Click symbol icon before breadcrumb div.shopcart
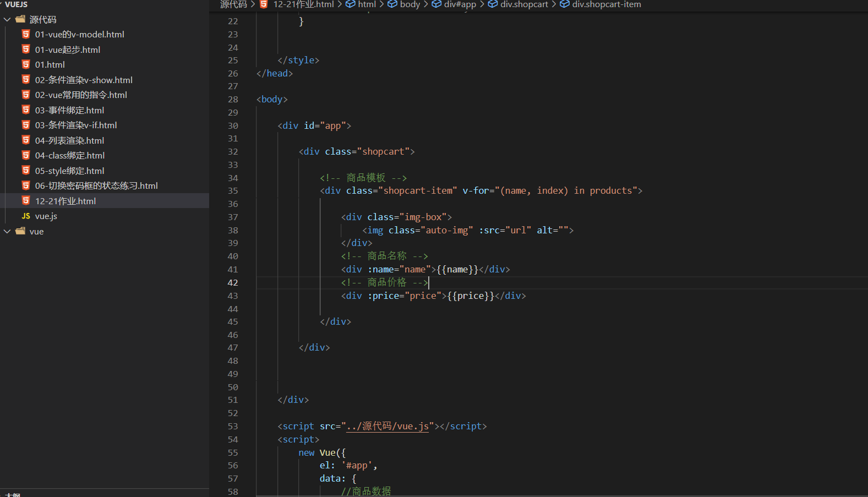868x497 pixels. coord(493,4)
